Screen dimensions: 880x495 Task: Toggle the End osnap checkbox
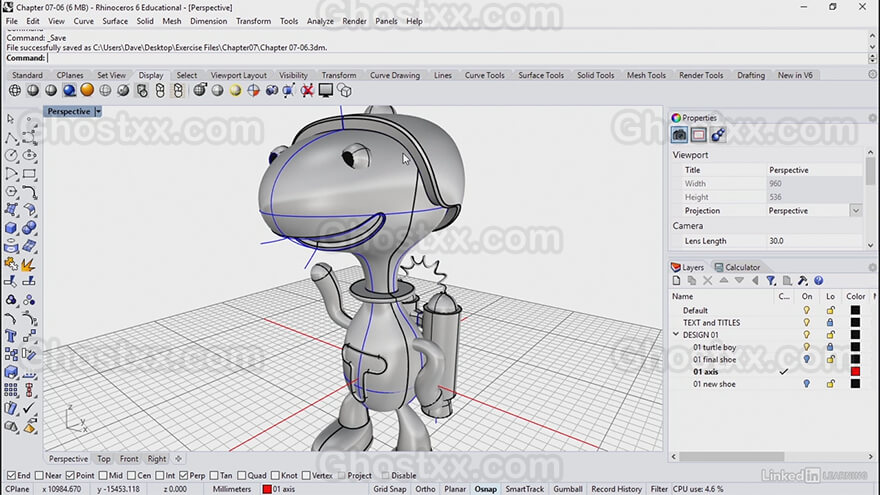(11, 475)
